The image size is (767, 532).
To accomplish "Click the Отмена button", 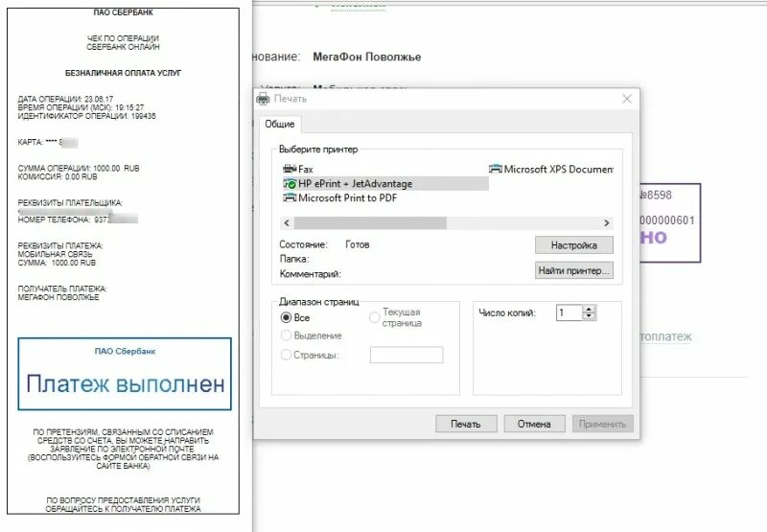I will pyautogui.click(x=535, y=424).
